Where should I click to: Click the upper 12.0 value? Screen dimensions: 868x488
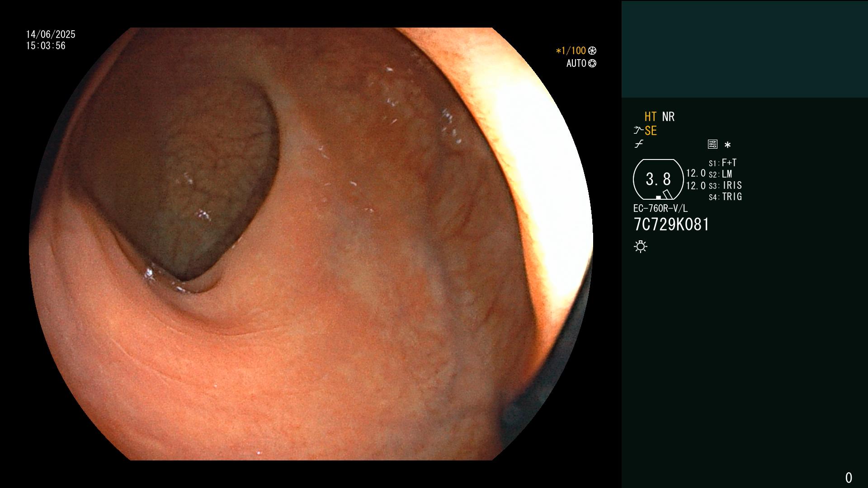click(696, 173)
